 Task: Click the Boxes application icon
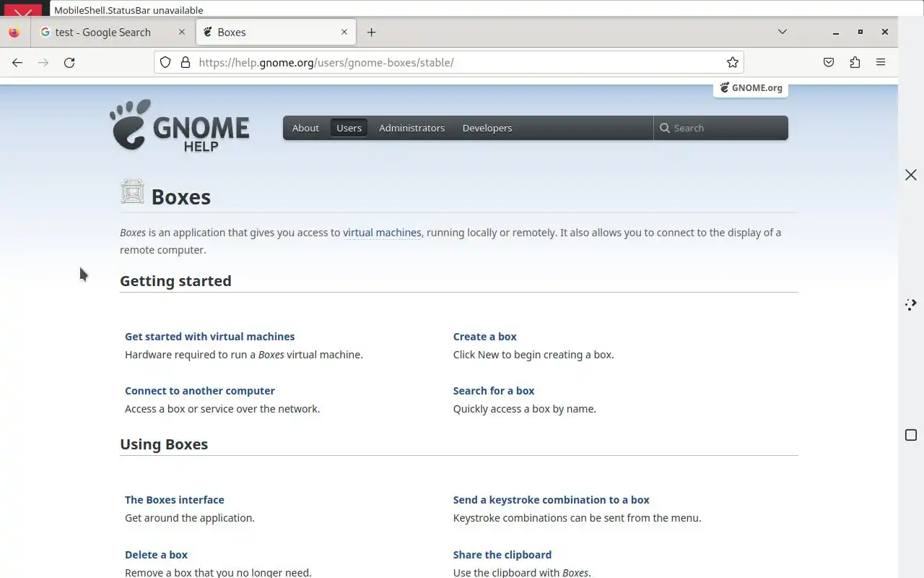pos(132,192)
